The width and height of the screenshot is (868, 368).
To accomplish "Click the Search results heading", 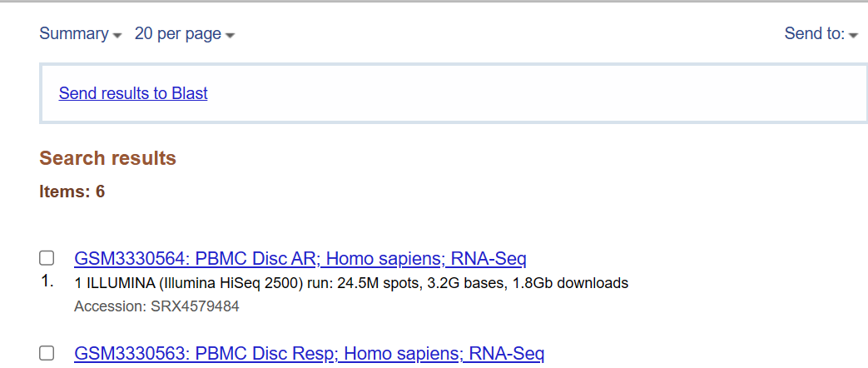I will [x=108, y=158].
